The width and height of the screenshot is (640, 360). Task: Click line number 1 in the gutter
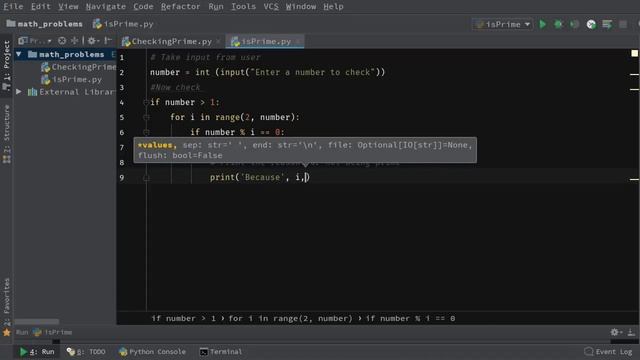(x=122, y=58)
